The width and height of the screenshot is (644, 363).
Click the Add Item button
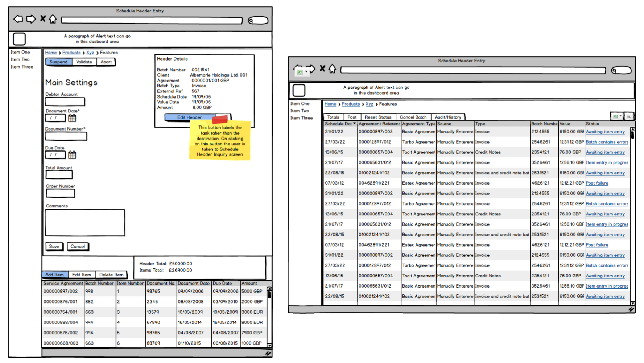(x=54, y=275)
